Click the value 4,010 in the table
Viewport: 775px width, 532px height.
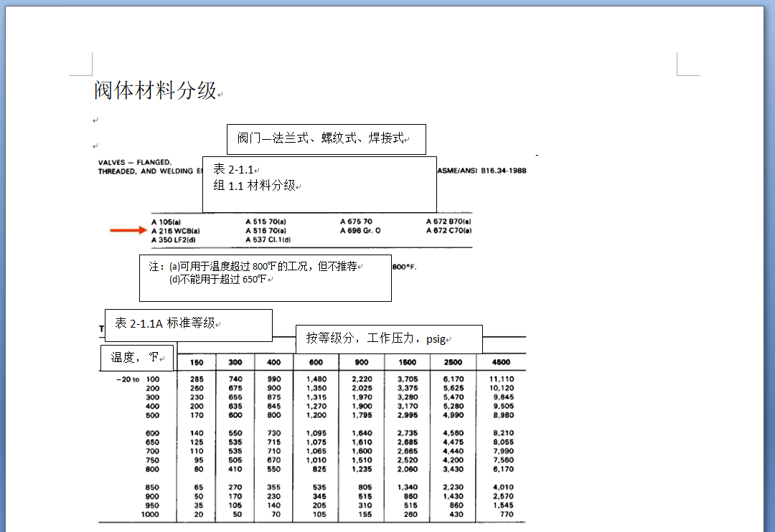[x=503, y=488]
